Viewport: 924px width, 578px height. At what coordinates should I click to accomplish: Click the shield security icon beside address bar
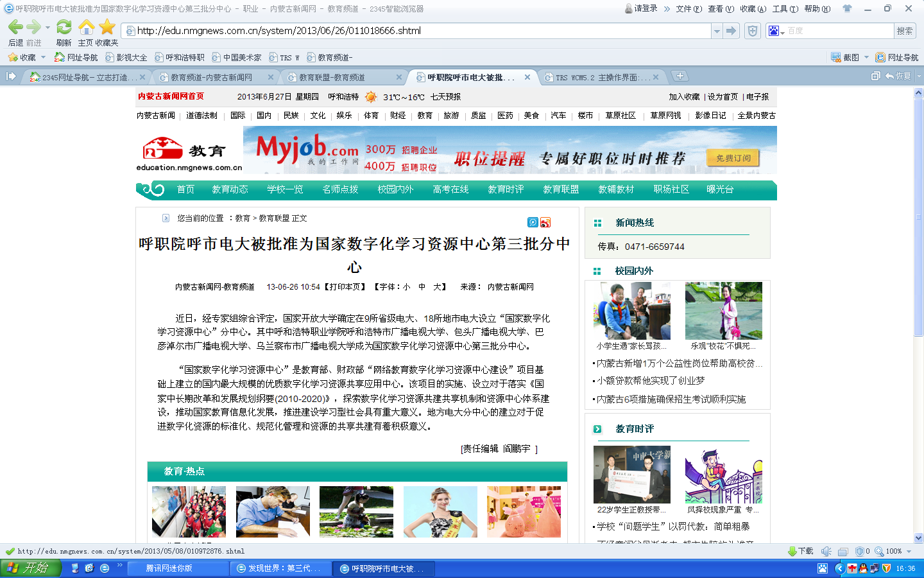coord(753,31)
